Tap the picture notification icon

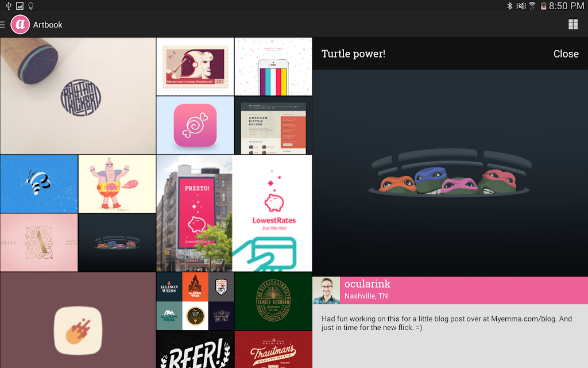click(20, 6)
